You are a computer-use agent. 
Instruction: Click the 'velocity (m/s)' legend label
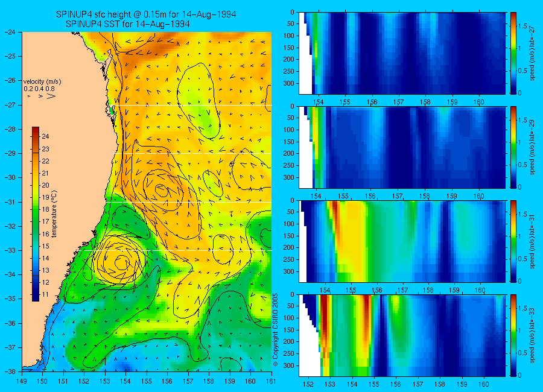(x=42, y=82)
